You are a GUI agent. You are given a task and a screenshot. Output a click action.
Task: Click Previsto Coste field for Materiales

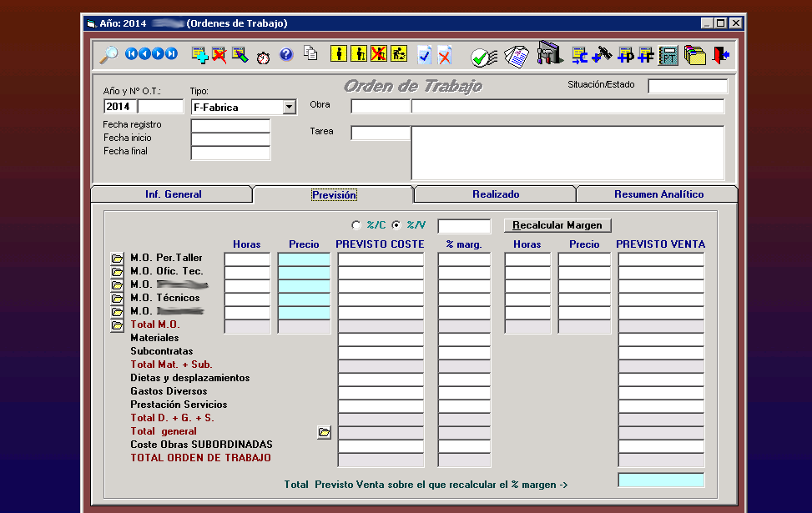click(381, 340)
